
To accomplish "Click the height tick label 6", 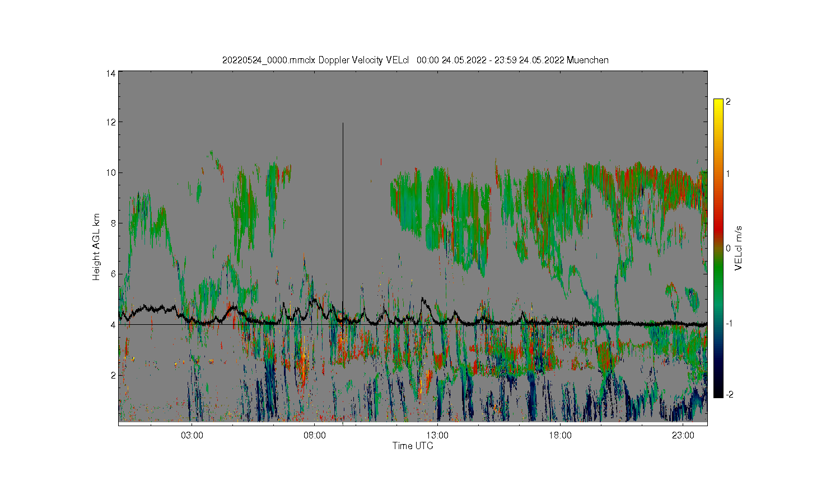I will tap(113, 274).
